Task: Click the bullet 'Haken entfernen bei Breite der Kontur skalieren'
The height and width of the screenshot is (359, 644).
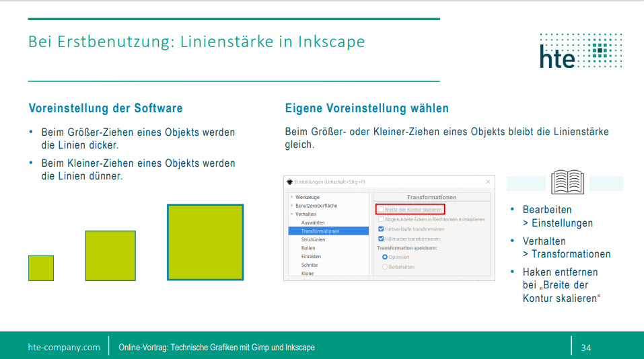Action: [561, 285]
